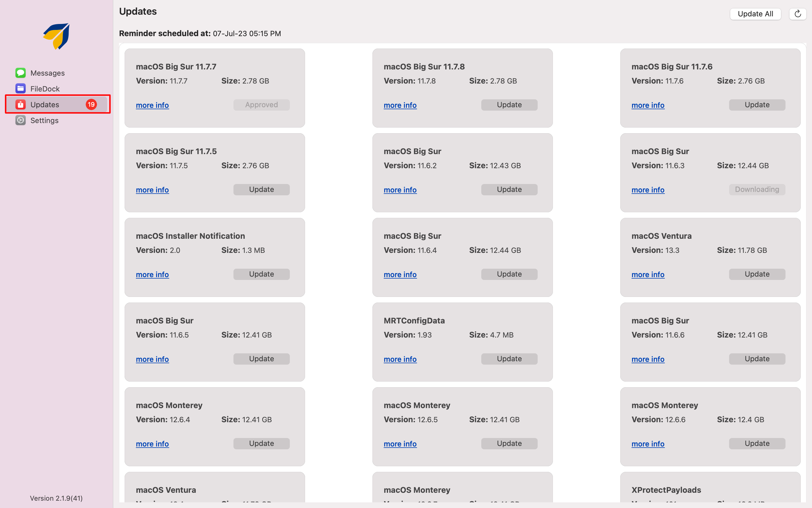Click the Updates sidebar icon
The width and height of the screenshot is (812, 508).
point(21,104)
